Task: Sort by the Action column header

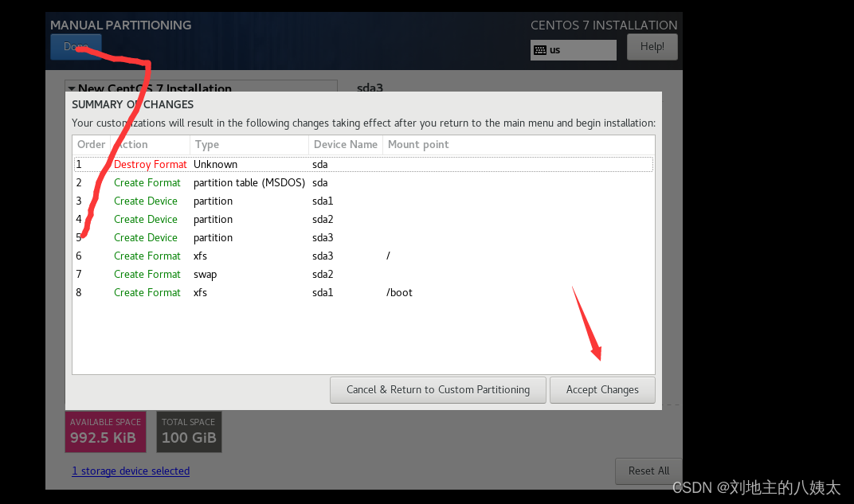Action: click(x=150, y=144)
